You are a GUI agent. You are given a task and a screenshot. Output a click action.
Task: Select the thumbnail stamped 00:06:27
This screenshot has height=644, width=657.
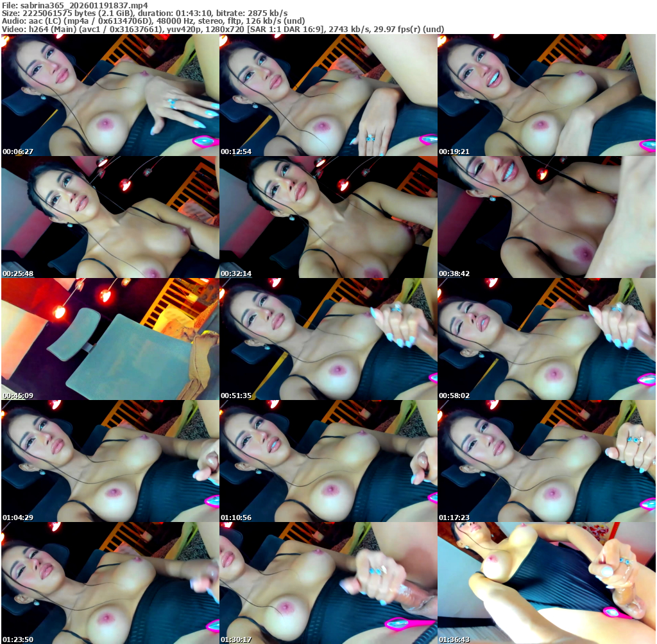[110, 95]
